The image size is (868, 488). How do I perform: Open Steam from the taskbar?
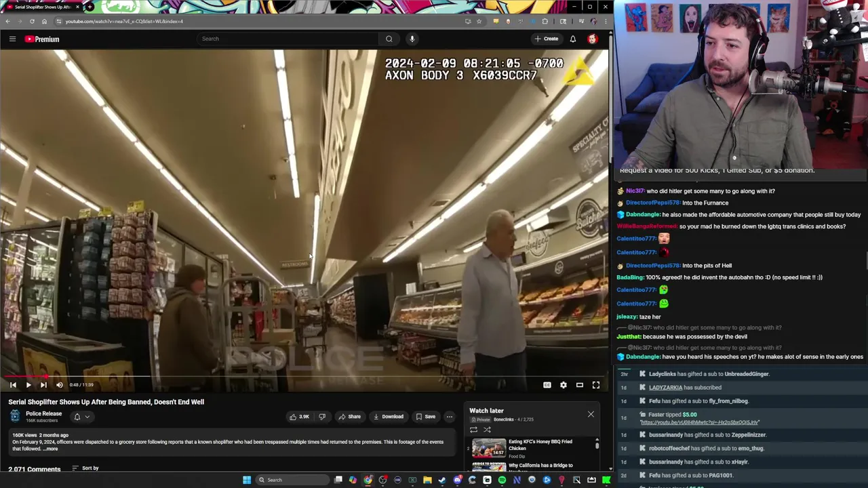pos(442,480)
